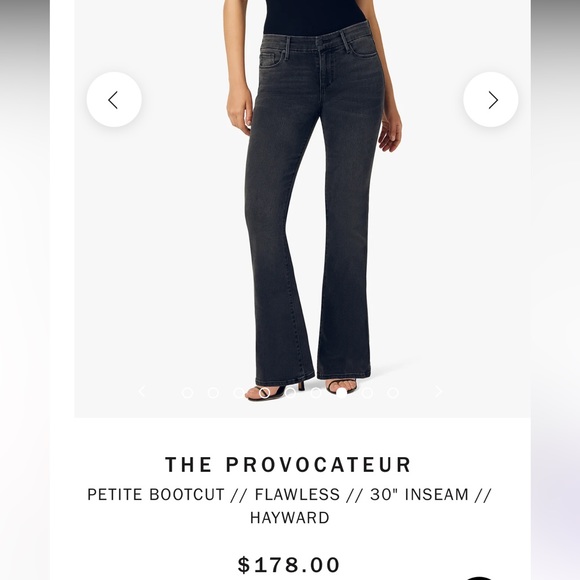Viewport: 580px width, 580px height.
Task: Click the Petite Bootcut Flawless description line
Action: pyautogui.click(x=290, y=495)
